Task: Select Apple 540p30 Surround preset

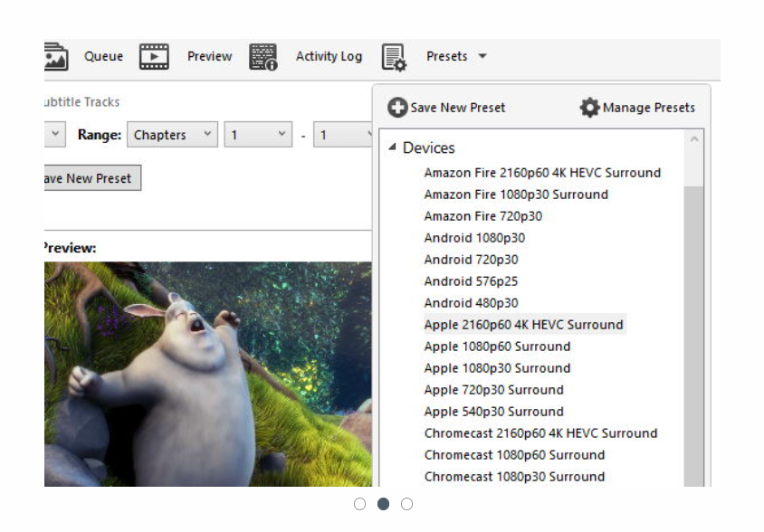Action: (493, 411)
